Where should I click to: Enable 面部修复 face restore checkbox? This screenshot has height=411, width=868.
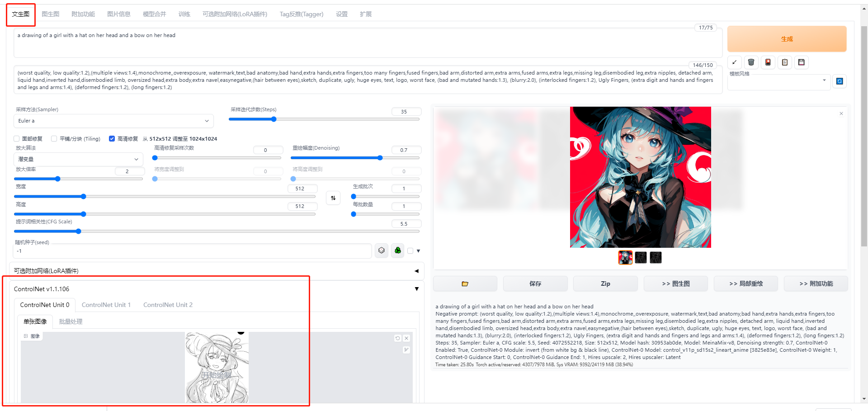click(17, 139)
